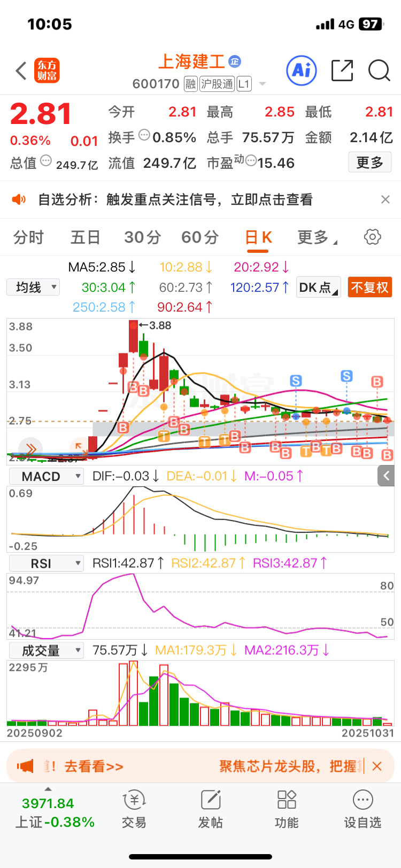401x868 pixels.
Task: Tap the diagonal arrows fullscreen icon on chart
Action: pos(81,449)
